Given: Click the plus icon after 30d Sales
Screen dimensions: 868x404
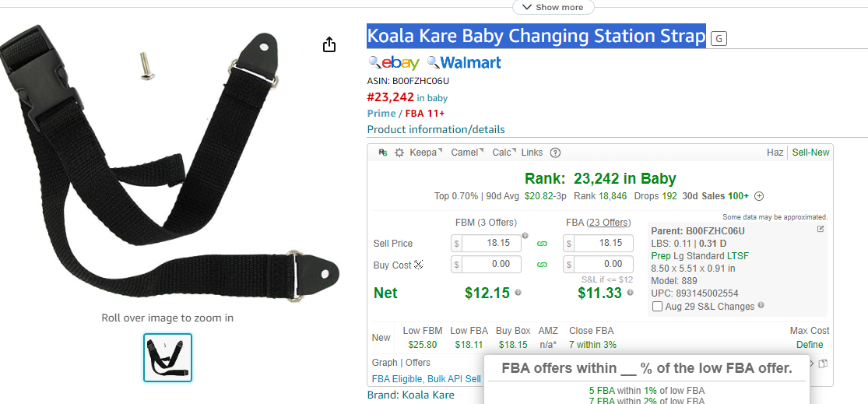Looking at the screenshot, I should tap(760, 196).
